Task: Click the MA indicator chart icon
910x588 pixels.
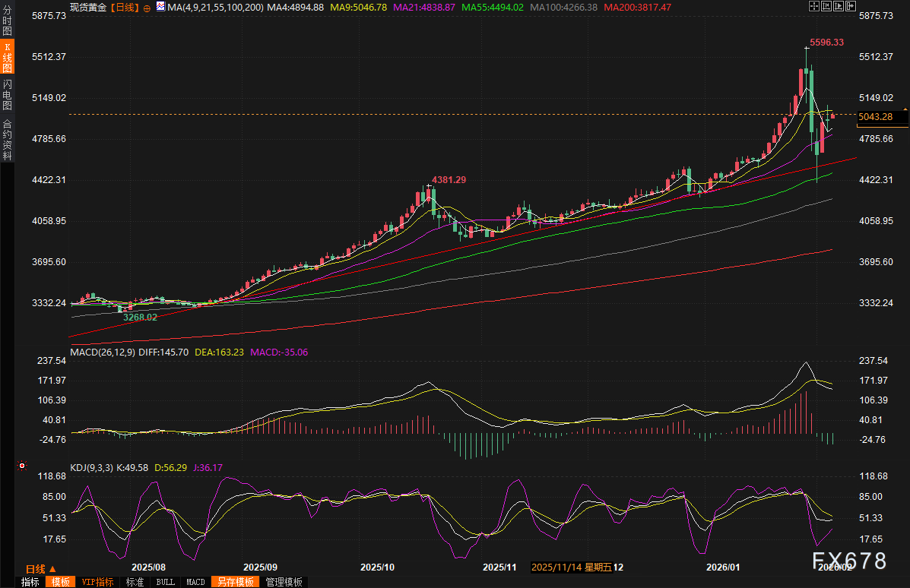Action: [160, 7]
